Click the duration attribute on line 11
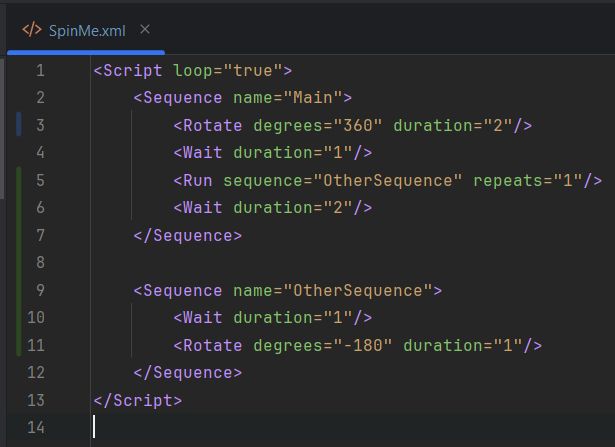615x447 pixels. pos(443,345)
